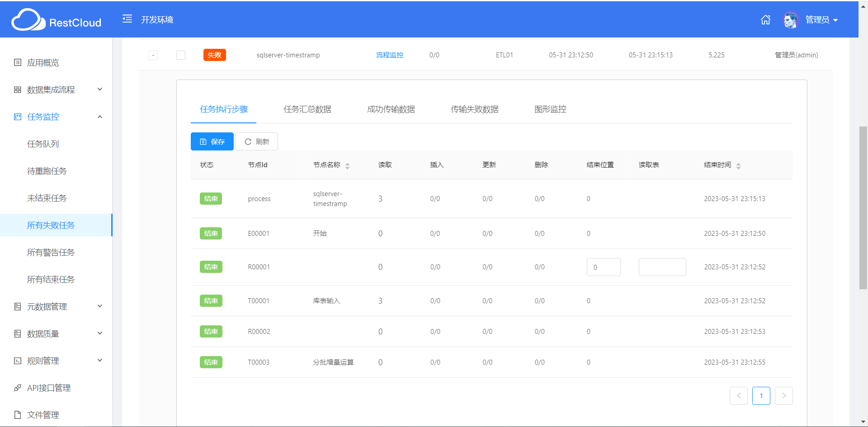Click the 文件管理 file icon
This screenshot has width=868, height=427.
tap(18, 415)
